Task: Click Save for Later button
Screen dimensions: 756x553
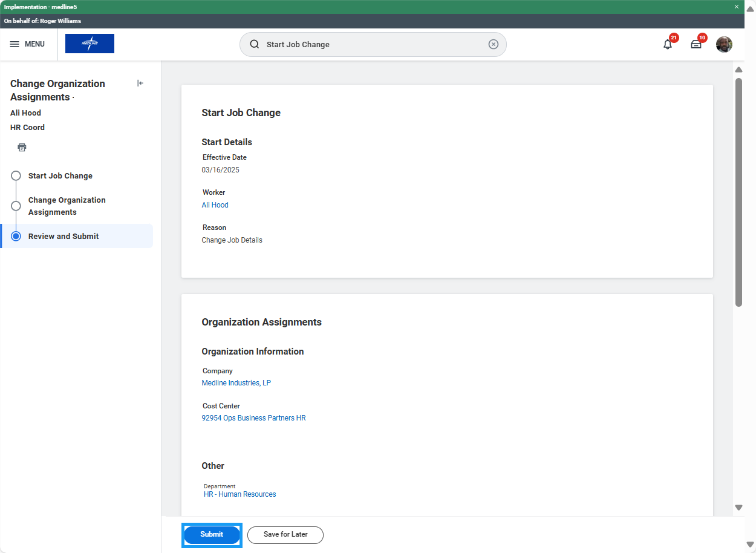Action: coord(285,535)
